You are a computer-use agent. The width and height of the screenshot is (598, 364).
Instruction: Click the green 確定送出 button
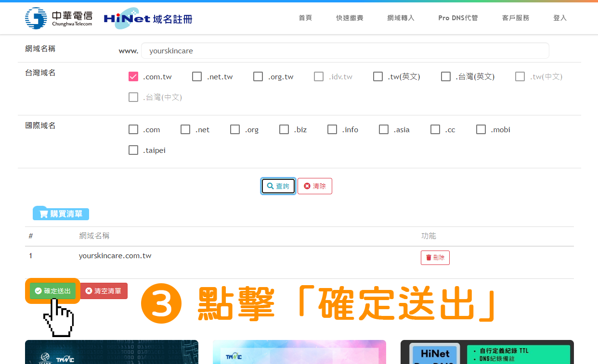[x=52, y=291]
